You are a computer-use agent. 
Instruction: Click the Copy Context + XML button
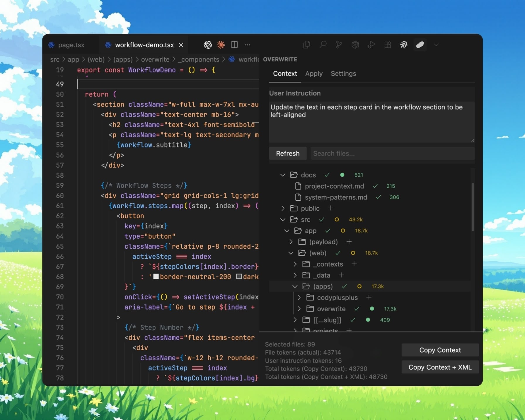pos(440,367)
